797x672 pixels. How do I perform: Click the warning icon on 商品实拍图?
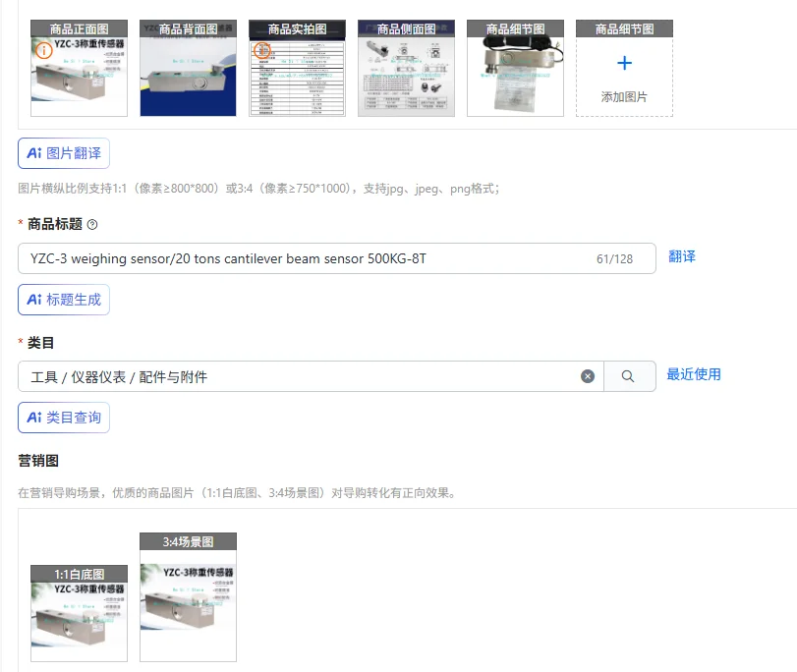click(x=261, y=50)
